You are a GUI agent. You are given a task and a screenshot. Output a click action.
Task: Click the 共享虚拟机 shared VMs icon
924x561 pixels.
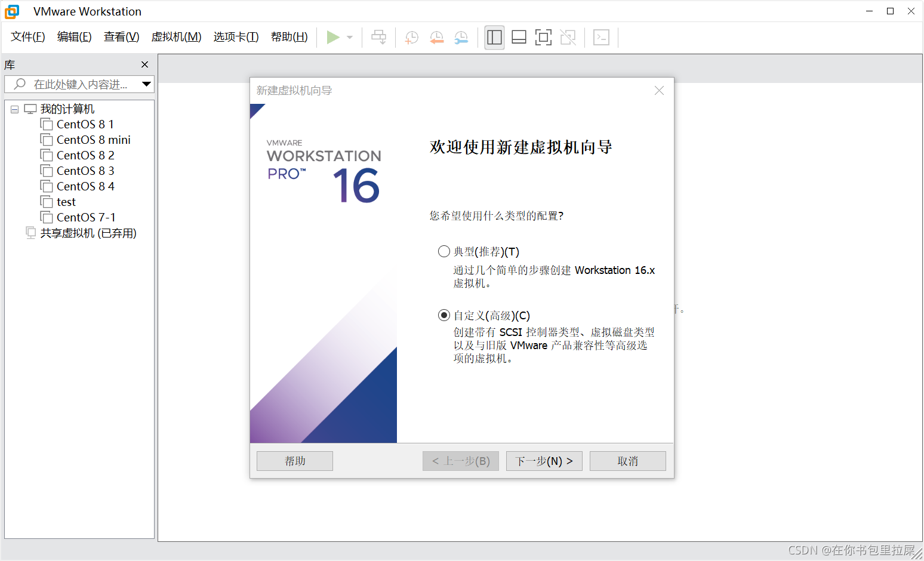(x=31, y=233)
